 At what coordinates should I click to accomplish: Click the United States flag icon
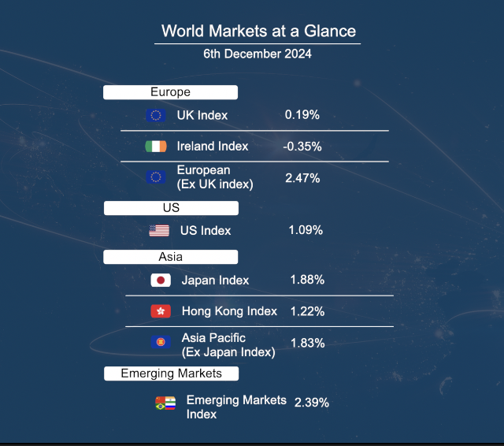[x=159, y=231]
